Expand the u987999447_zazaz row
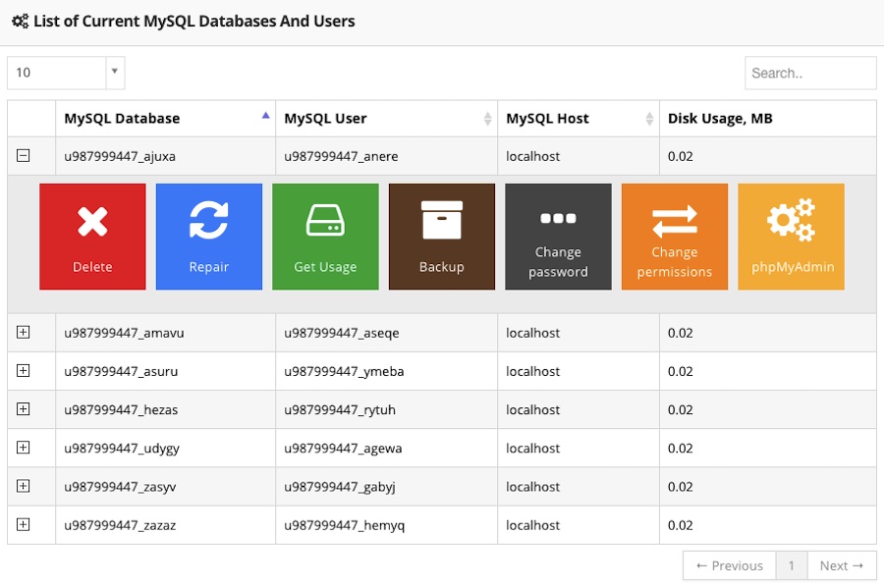The image size is (884, 588). [x=24, y=524]
